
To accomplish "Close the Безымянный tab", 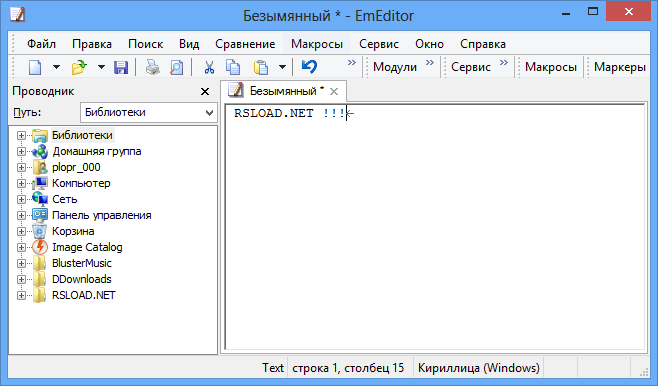I will [x=334, y=91].
